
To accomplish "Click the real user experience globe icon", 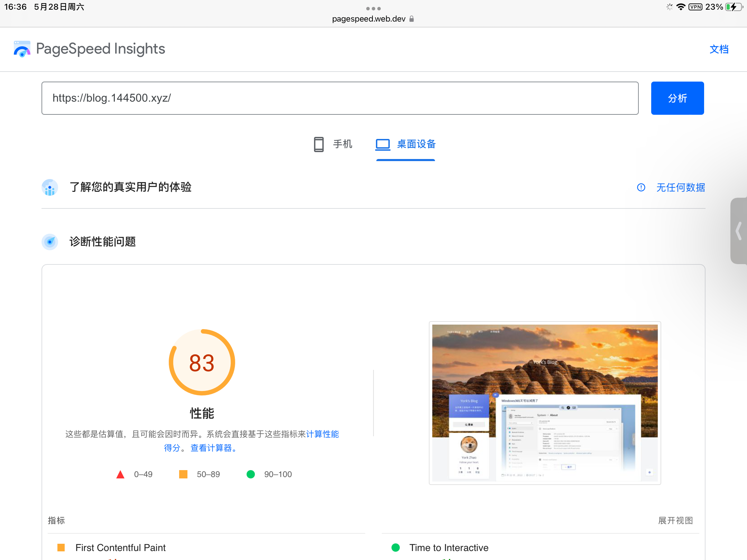I will pos(50,187).
